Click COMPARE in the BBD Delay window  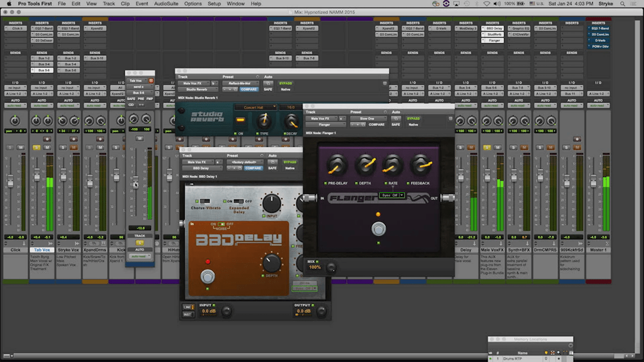(x=253, y=168)
